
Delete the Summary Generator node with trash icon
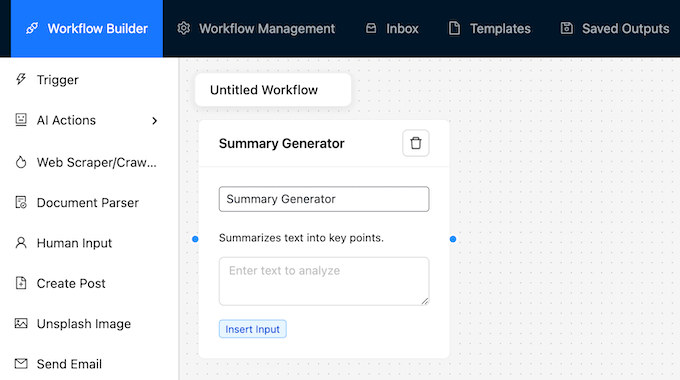(x=415, y=143)
